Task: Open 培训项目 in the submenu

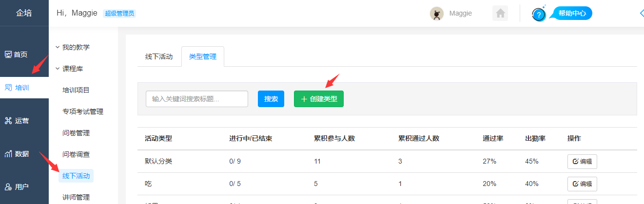Action: pos(76,90)
